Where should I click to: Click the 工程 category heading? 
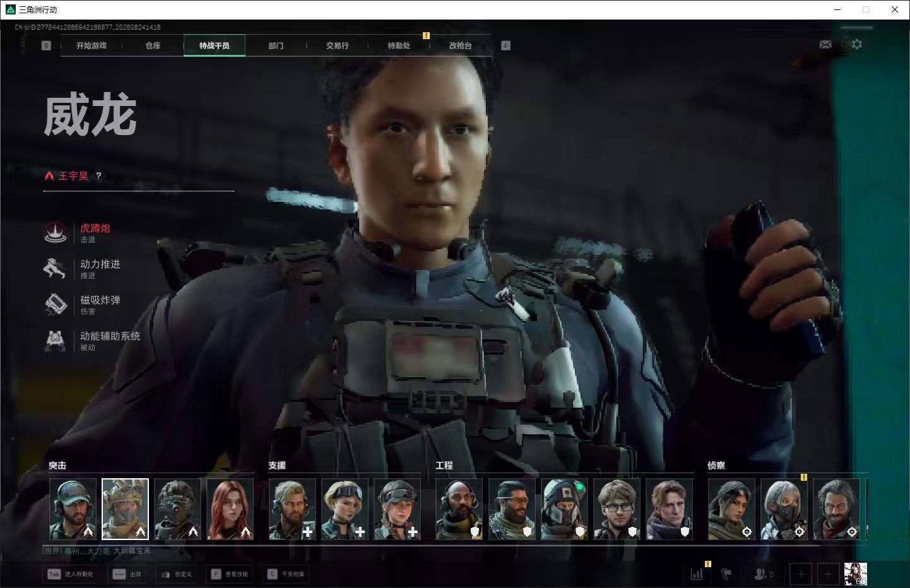click(x=444, y=465)
